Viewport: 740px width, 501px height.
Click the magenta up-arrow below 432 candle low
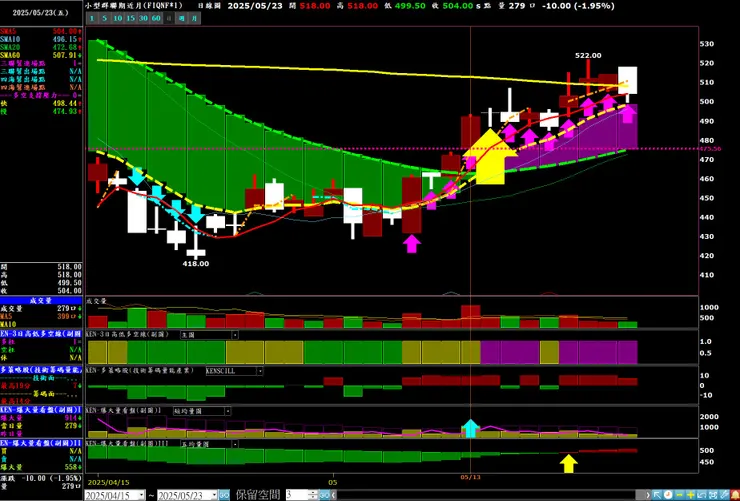(x=412, y=244)
